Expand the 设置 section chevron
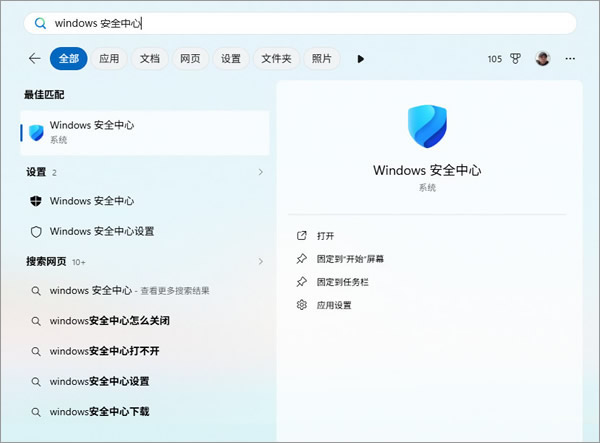Image resolution: width=600 pixels, height=443 pixels. pos(261,172)
